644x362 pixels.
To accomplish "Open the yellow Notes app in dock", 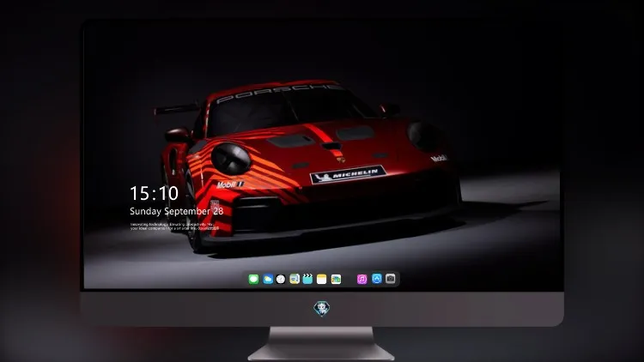I will 322,279.
